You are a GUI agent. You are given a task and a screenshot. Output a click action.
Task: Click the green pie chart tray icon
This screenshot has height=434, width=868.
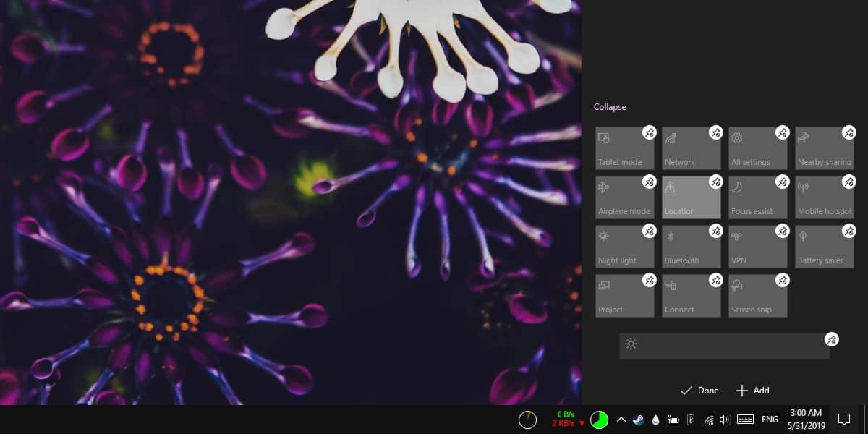click(599, 420)
